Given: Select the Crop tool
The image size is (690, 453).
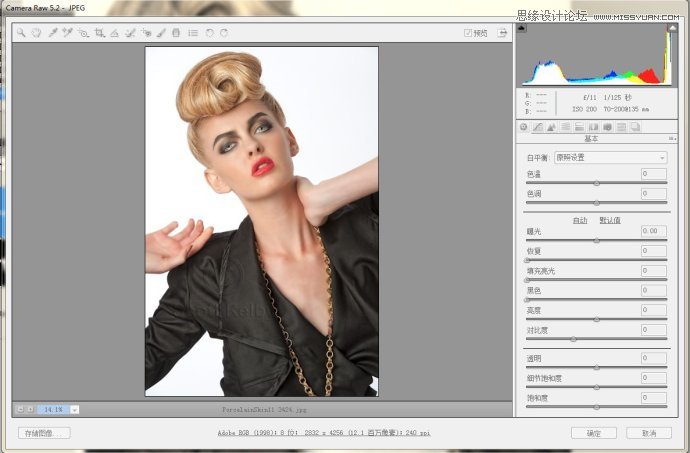Looking at the screenshot, I should click(99, 33).
